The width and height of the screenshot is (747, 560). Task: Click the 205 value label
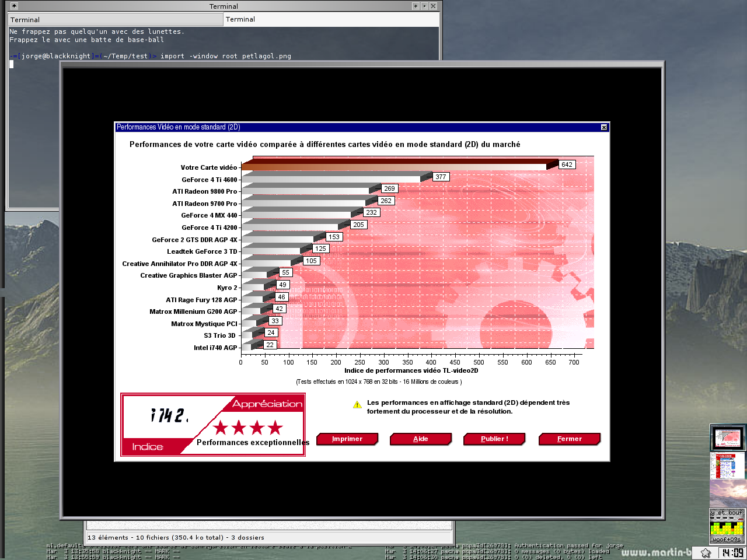coord(359,225)
